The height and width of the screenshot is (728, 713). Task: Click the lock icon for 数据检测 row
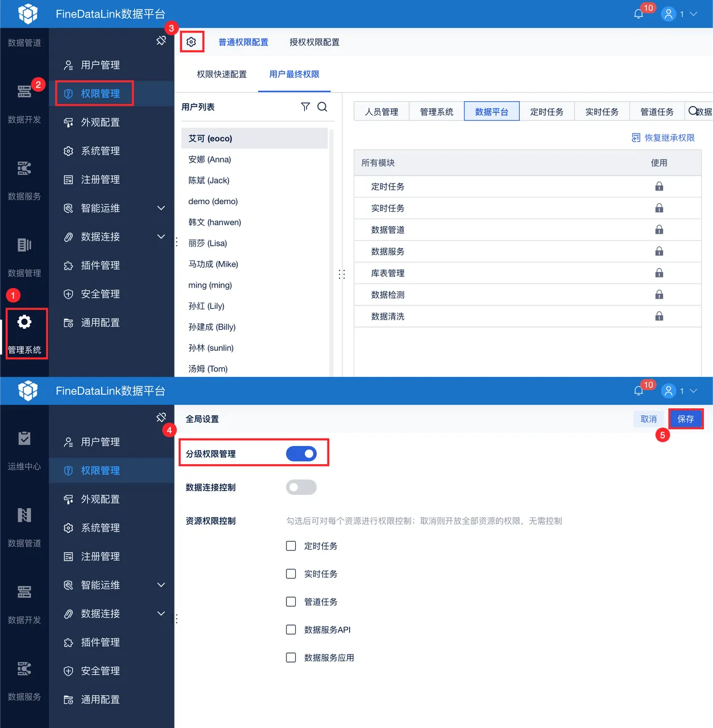[659, 295]
